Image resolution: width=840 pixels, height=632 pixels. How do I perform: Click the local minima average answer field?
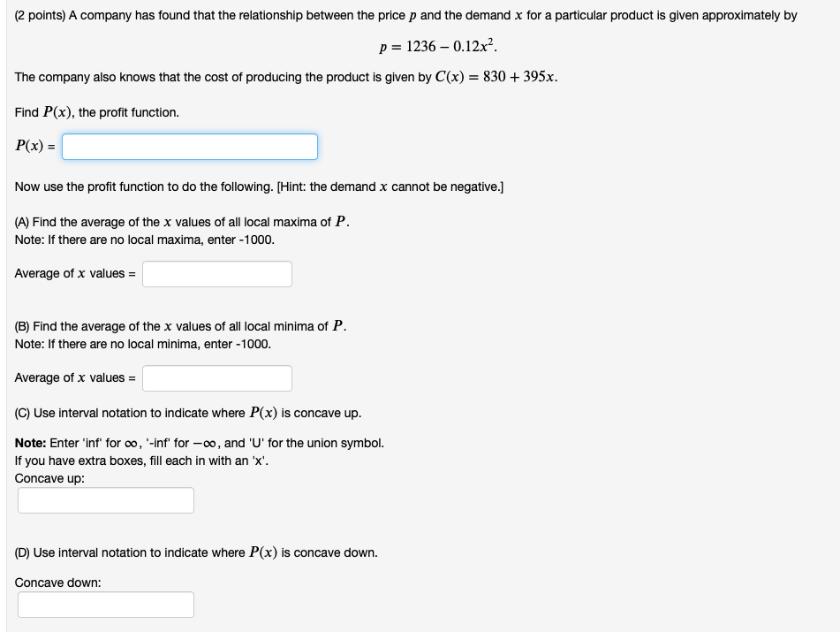tap(216, 377)
